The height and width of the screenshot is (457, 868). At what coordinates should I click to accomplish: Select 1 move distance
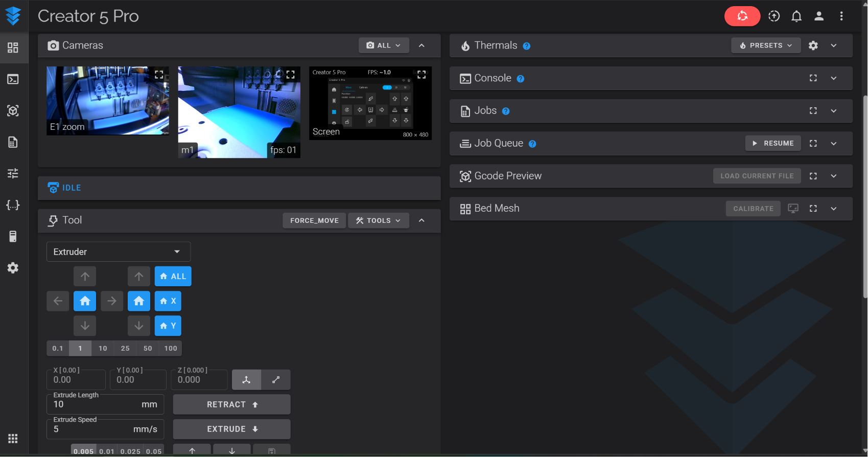[80, 349]
